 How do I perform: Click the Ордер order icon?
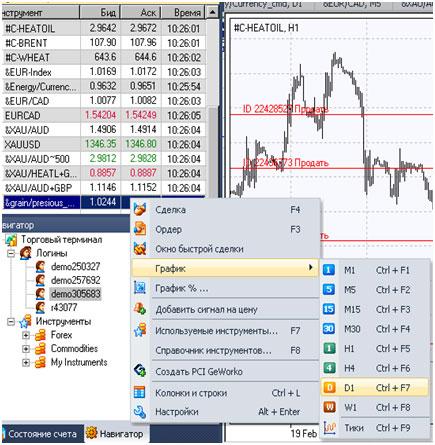point(140,229)
